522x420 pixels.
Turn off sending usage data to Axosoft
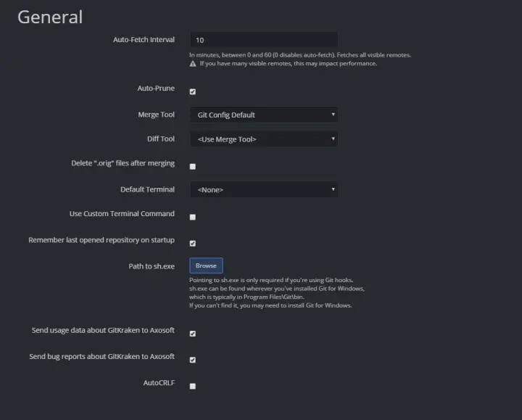tap(193, 334)
